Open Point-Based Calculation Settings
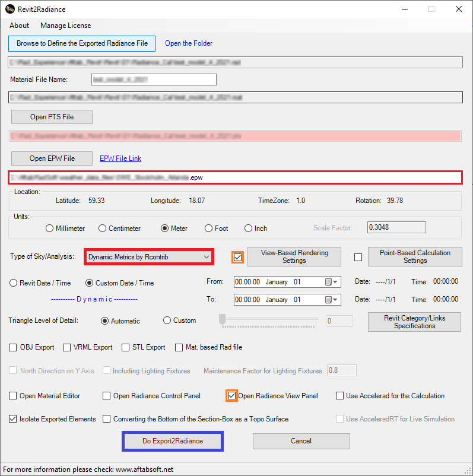The image size is (473, 476). 415,257
